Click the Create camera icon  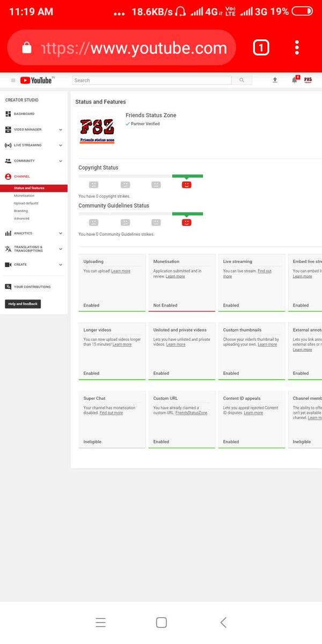[8, 265]
